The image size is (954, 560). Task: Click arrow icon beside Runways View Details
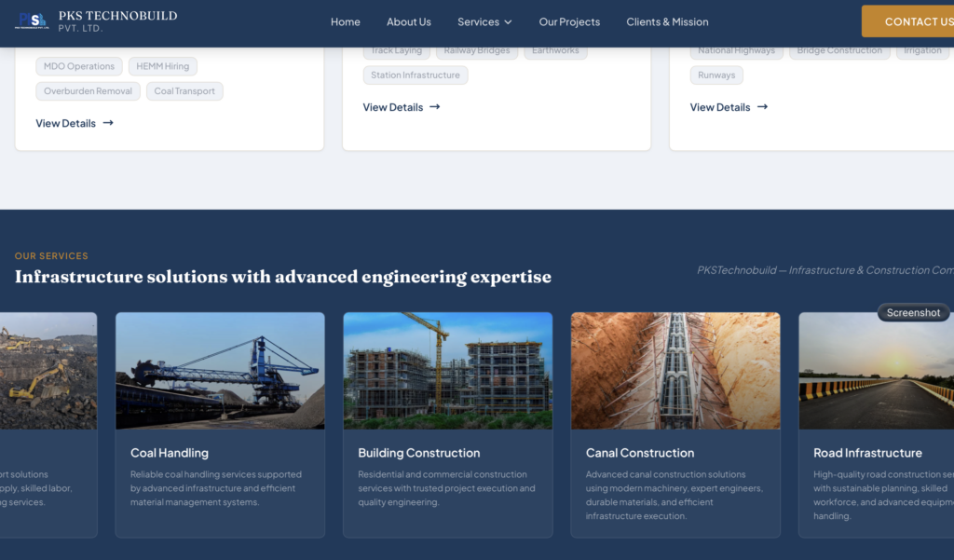tap(762, 106)
